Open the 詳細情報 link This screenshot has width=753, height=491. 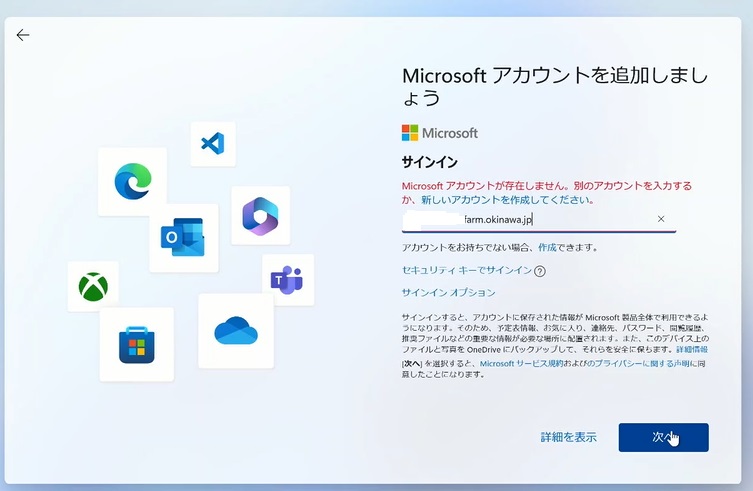[692, 349]
